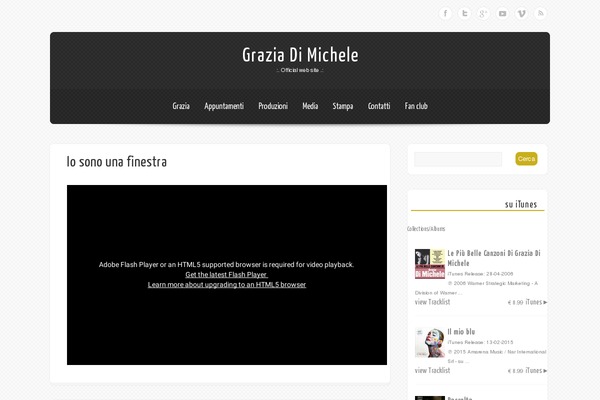Follow the Get the latest Flash Player link

[x=226, y=274]
